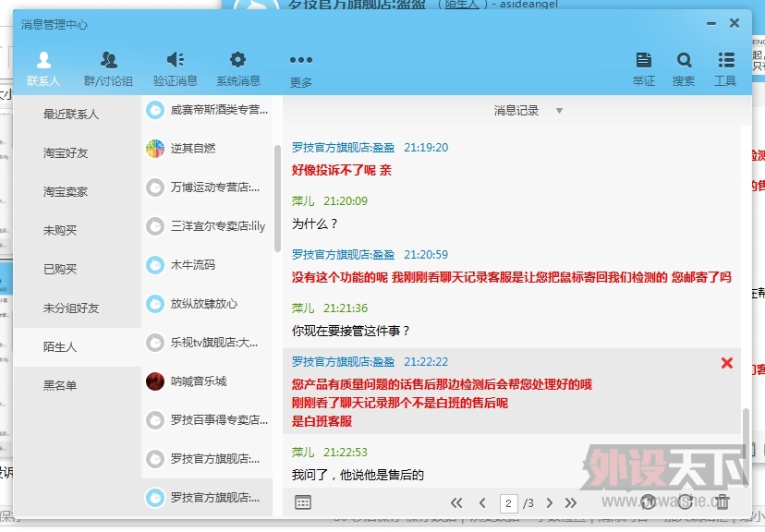This screenshot has width=765, height=532.
Task: Open contact 木牛流码
Action: coord(207,265)
